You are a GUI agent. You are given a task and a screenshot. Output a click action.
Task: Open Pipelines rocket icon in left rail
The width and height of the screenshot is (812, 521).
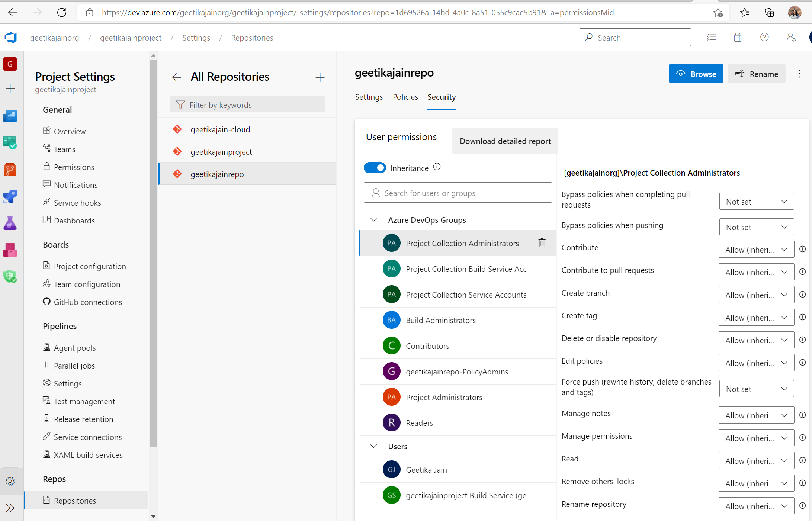tap(10, 197)
